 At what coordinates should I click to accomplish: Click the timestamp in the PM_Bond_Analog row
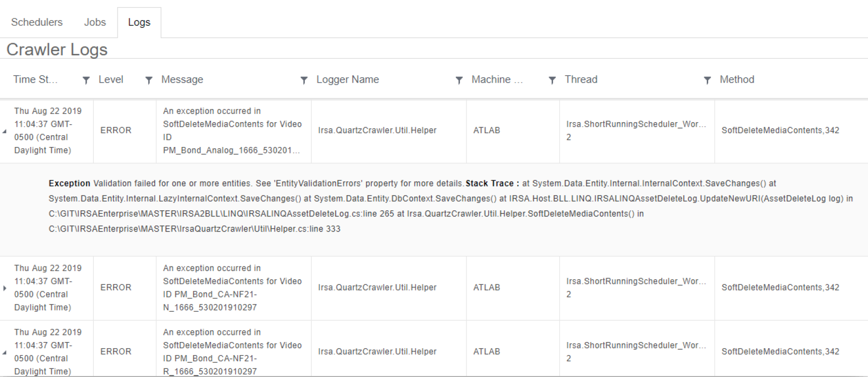pos(48,131)
